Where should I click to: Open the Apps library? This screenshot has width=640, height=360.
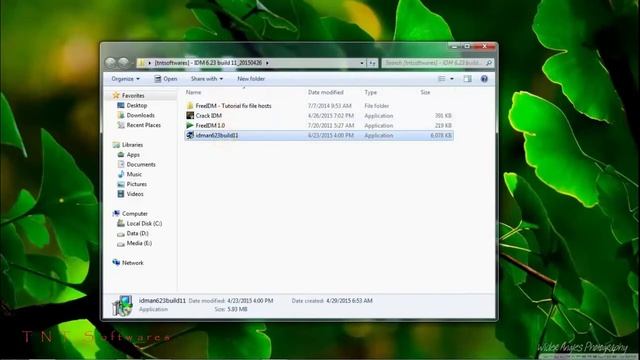pyautogui.click(x=133, y=155)
